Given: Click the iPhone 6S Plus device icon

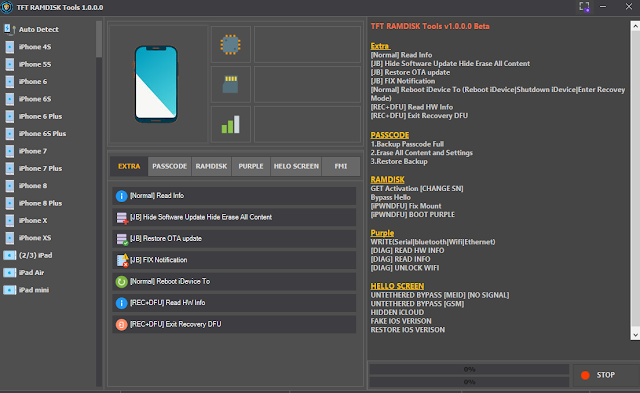Looking at the screenshot, I should pyautogui.click(x=9, y=134).
